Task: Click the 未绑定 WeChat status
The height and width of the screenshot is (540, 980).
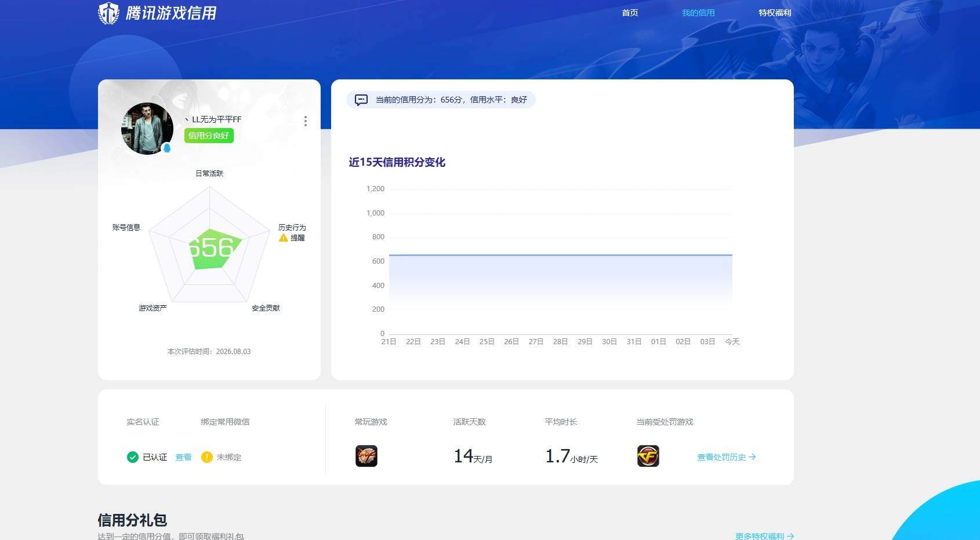Action: pos(229,457)
